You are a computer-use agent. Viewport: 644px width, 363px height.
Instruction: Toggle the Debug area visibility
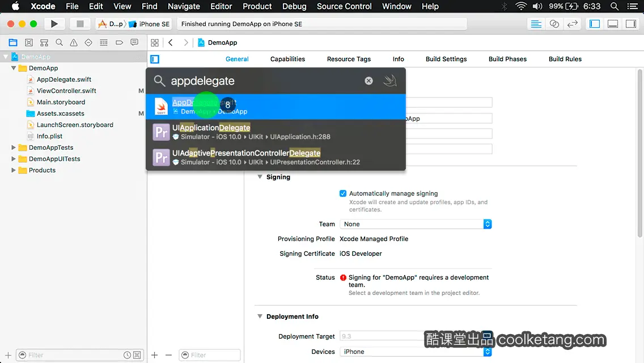613,24
